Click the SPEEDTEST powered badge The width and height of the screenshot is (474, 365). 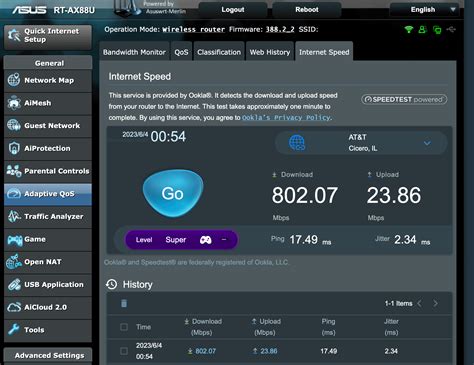[404, 99]
